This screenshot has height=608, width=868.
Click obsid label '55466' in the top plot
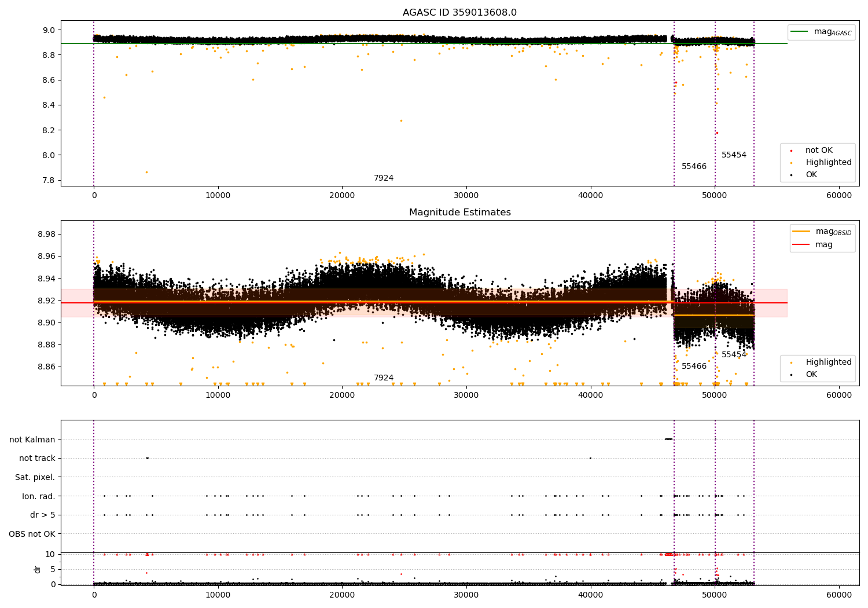[x=694, y=167]
